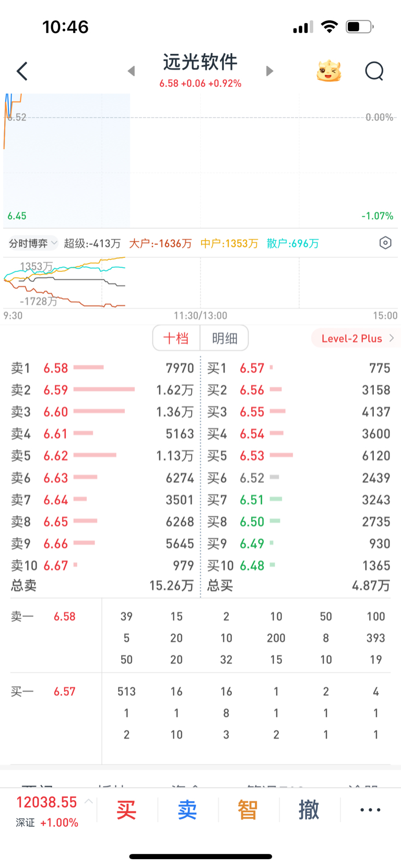Tap the cellular signal bars in status bar

click(303, 27)
